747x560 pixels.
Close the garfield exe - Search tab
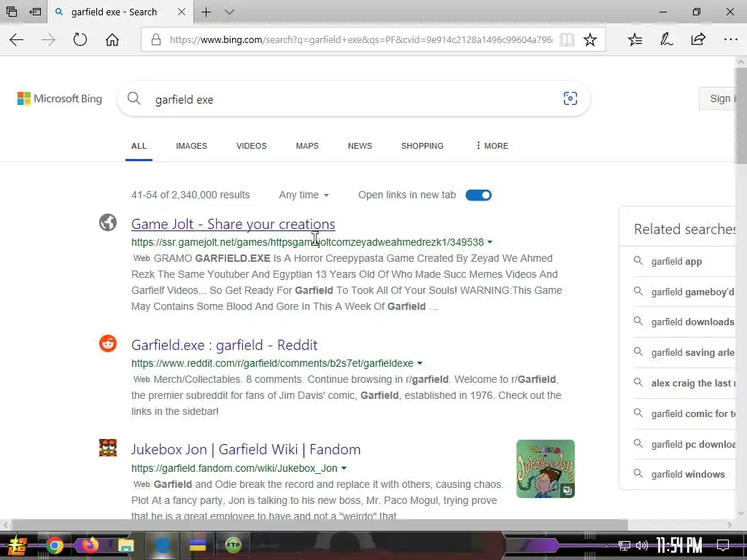[x=182, y=12]
